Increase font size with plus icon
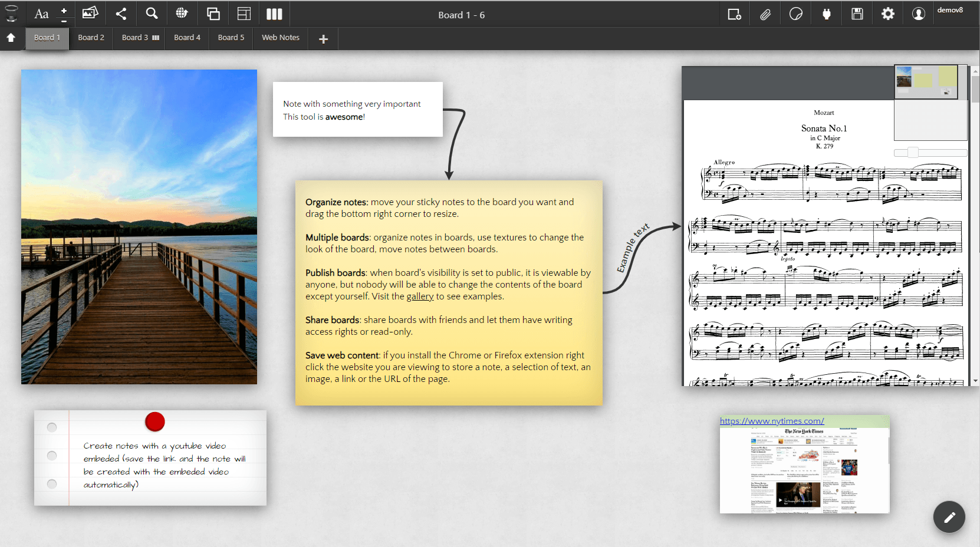The height and width of the screenshot is (547, 980). (64, 11)
